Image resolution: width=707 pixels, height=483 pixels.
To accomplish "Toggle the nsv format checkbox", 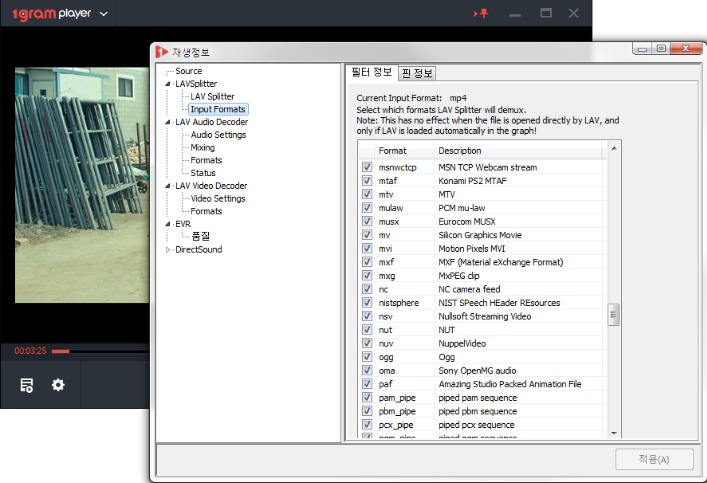I will (367, 316).
